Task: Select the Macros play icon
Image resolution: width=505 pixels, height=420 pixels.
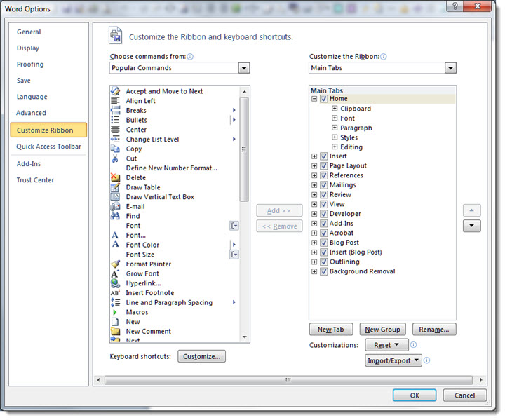Action: tap(115, 312)
